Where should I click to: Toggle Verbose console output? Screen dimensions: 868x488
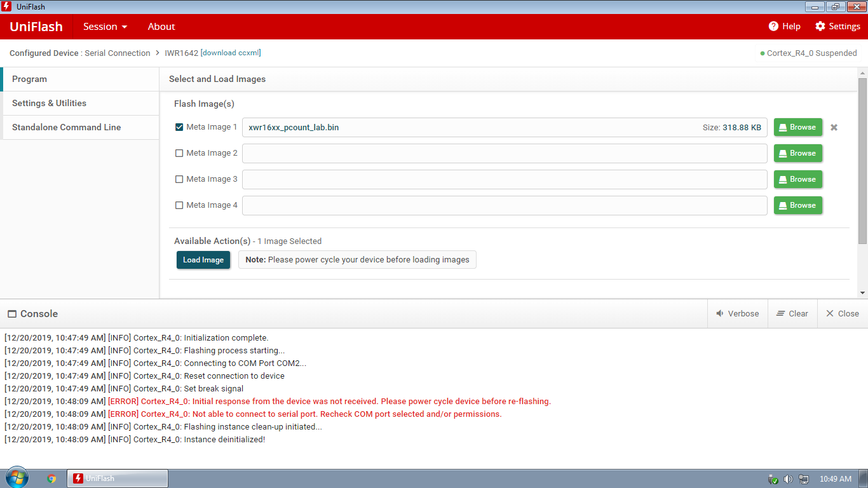click(738, 313)
